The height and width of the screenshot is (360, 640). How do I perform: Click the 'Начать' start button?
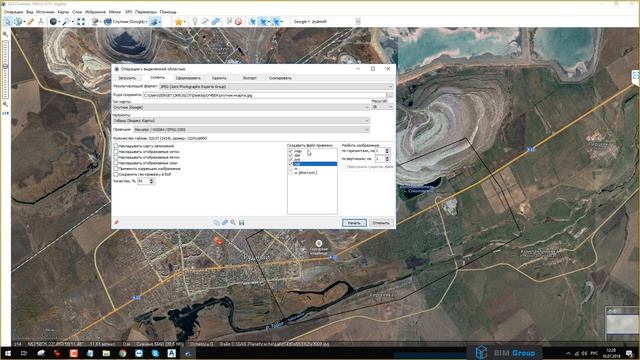pyautogui.click(x=354, y=223)
